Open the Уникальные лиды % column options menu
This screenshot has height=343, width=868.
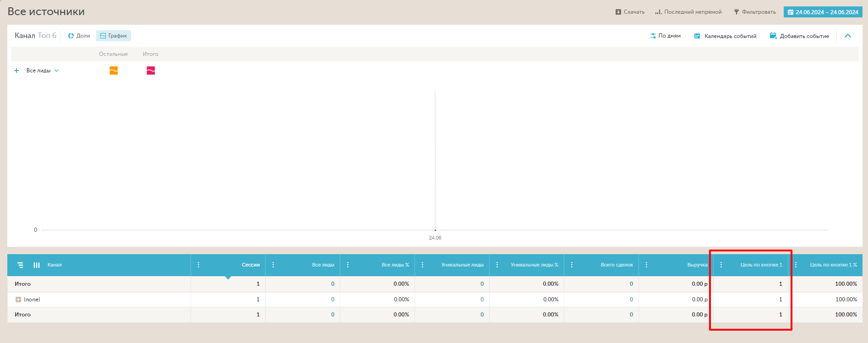[497, 265]
